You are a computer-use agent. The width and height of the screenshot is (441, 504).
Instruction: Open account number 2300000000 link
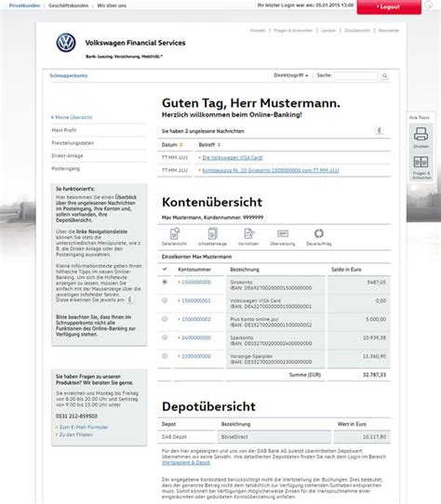click(196, 356)
